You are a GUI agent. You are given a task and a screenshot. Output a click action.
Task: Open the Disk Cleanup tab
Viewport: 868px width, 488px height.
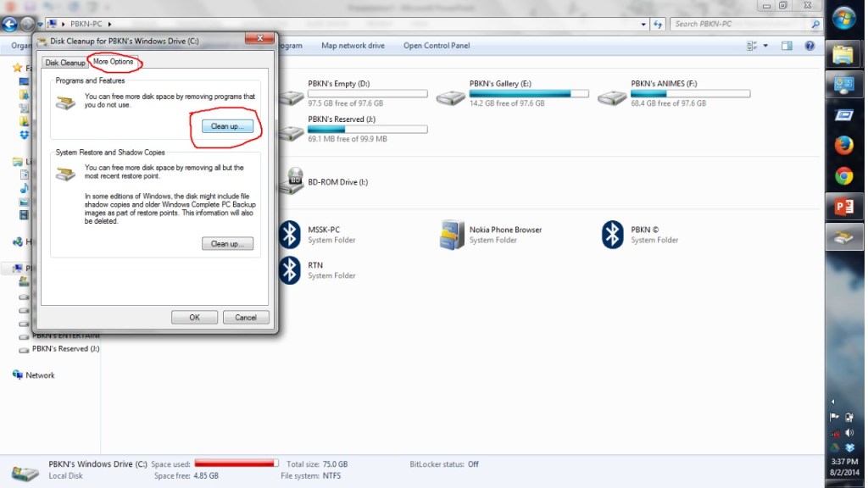coord(64,63)
